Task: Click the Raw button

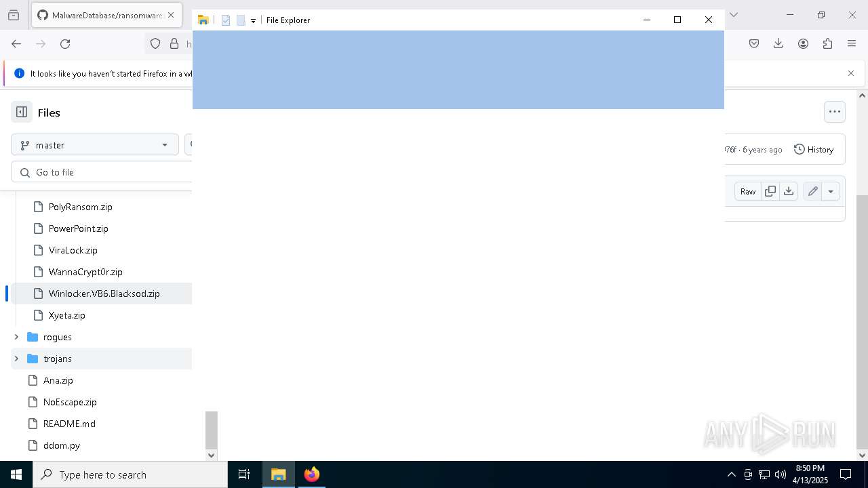Action: pyautogui.click(x=748, y=191)
